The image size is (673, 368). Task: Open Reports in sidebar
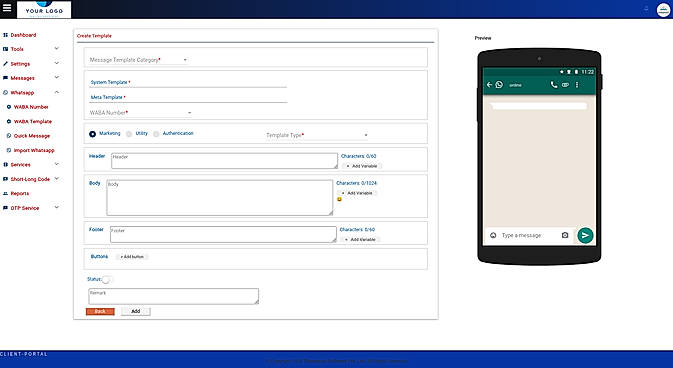20,193
